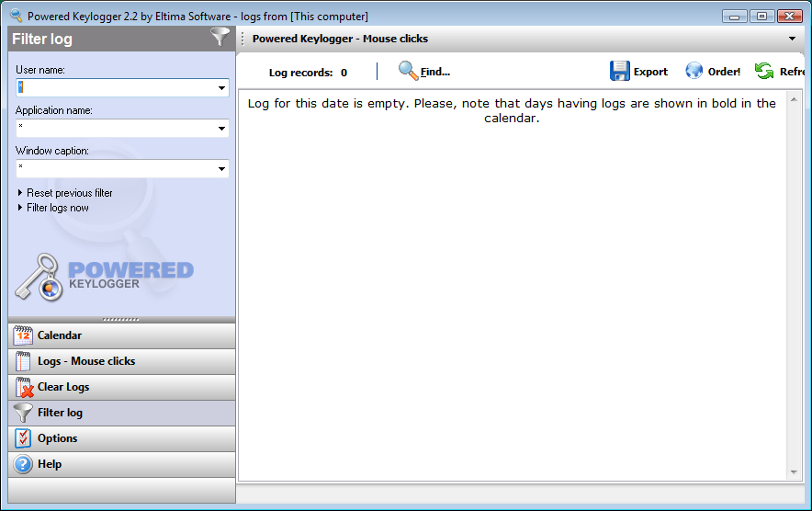Screen dimensions: 812x511
Task: Open the Window caption dropdown list
Action: [x=221, y=169]
